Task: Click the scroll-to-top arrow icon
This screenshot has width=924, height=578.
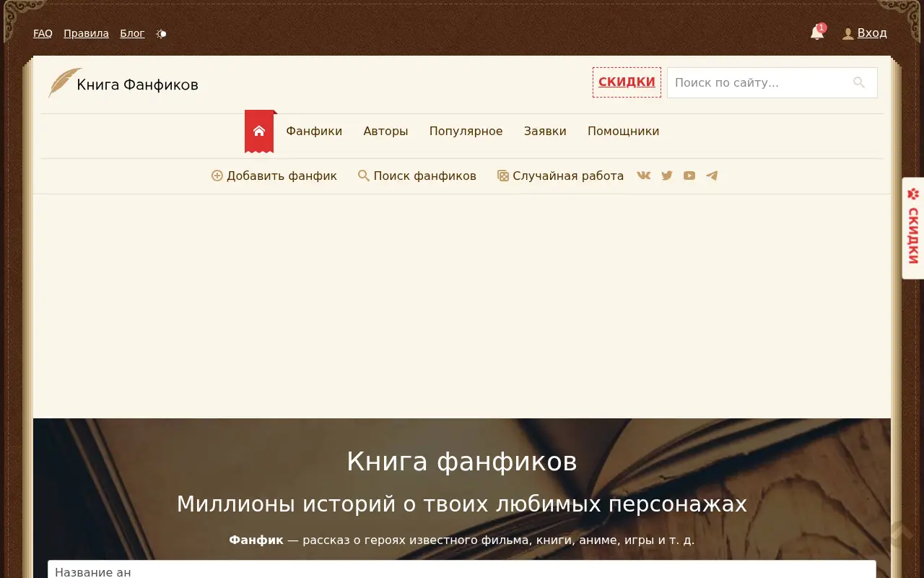Action: (x=902, y=533)
